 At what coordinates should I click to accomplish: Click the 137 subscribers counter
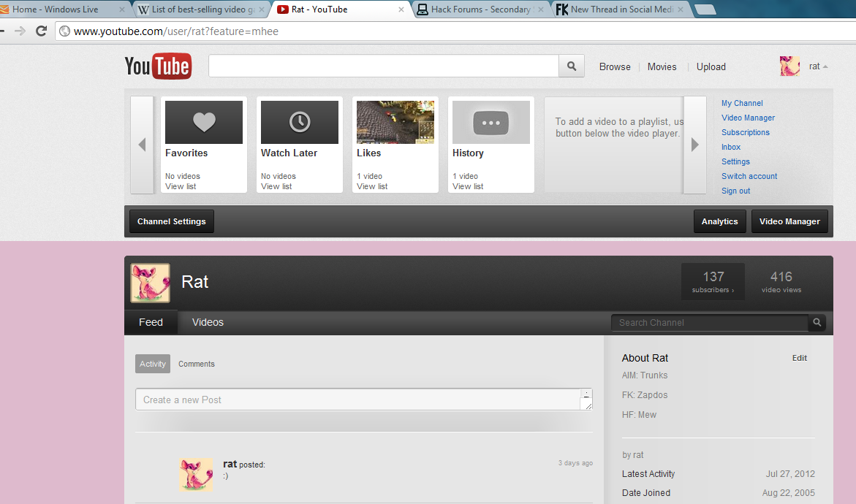coord(713,281)
